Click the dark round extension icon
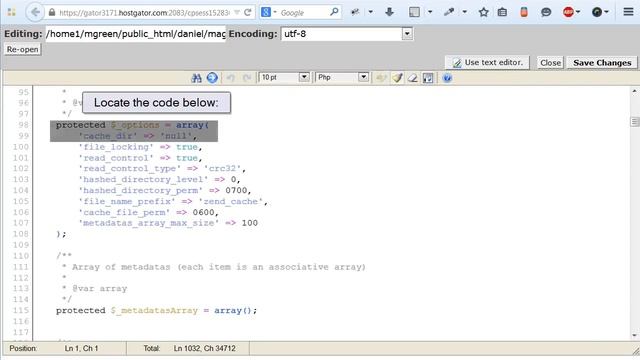640x360 pixels. (597, 12)
